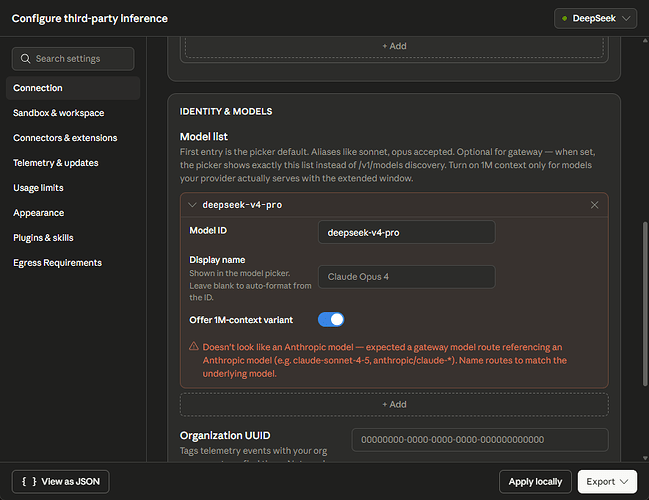This screenshot has width=649, height=500.
Task: Click the View as JSON button
Action: coord(60,481)
